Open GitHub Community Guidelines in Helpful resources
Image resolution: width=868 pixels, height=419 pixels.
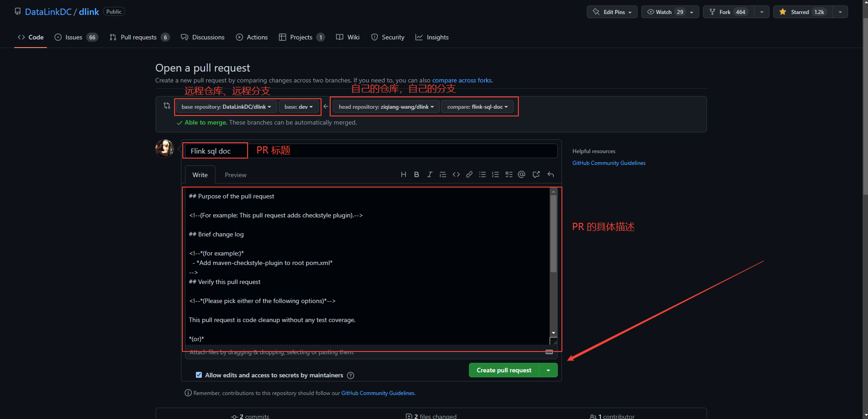[x=609, y=163]
